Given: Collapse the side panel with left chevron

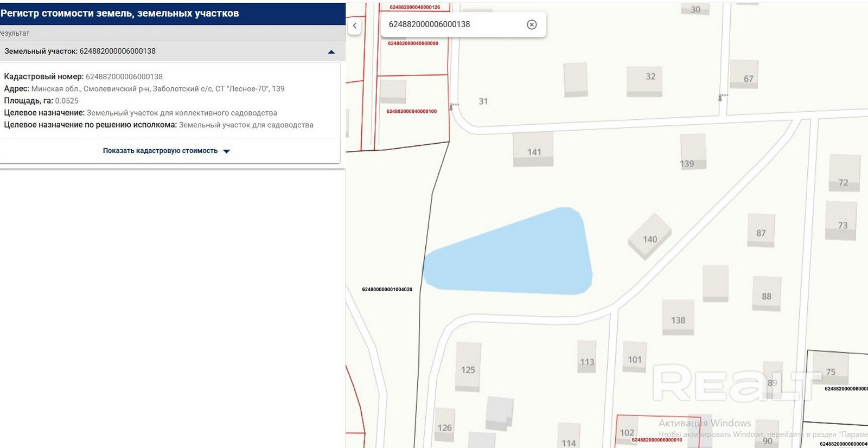Looking at the screenshot, I should [354, 25].
